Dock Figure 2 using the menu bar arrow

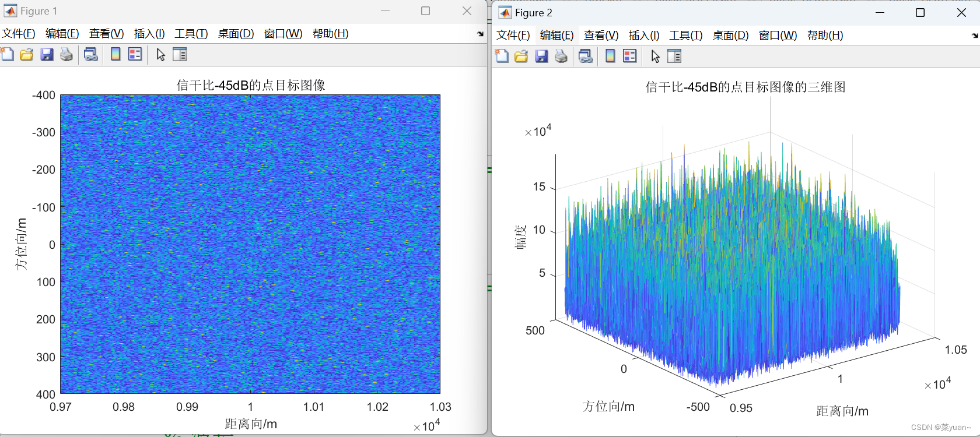[975, 36]
